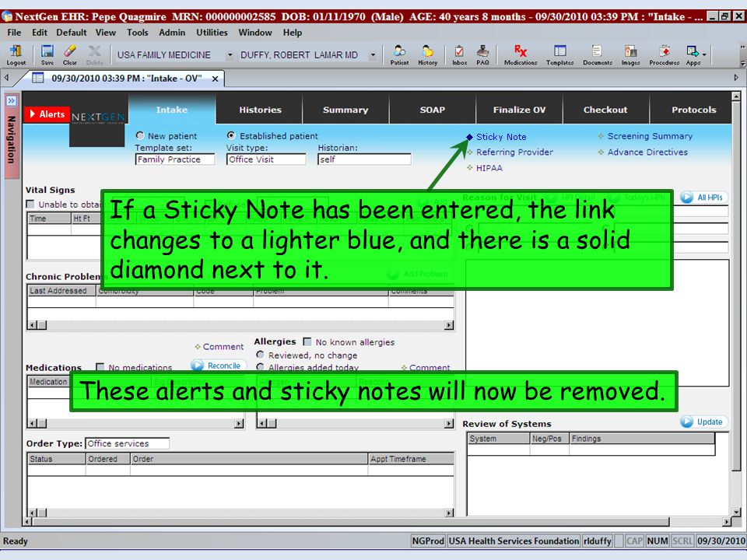
Task: Check Unable to obtain vital signs
Action: click(30, 205)
